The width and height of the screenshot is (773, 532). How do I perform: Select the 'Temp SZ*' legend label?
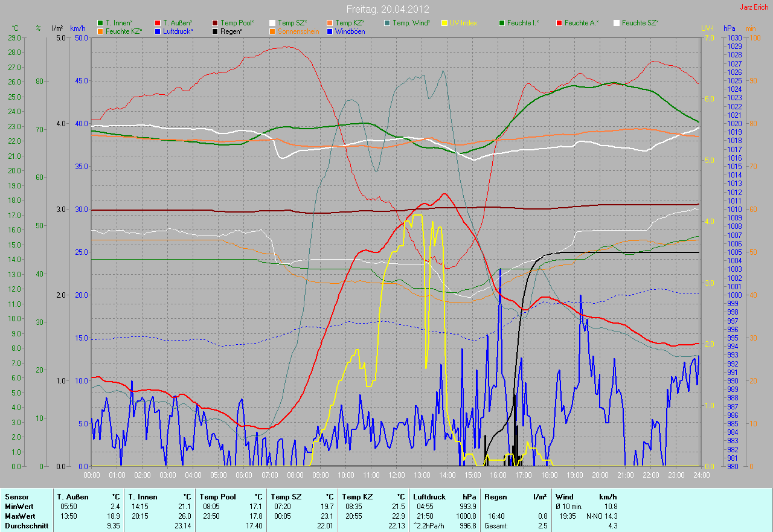(293, 23)
